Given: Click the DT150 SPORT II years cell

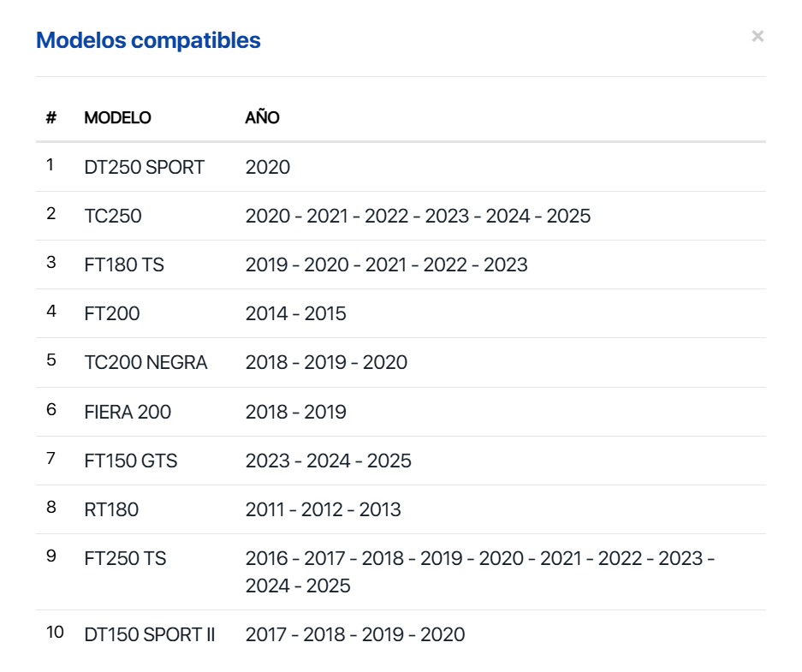Looking at the screenshot, I should [355, 635].
